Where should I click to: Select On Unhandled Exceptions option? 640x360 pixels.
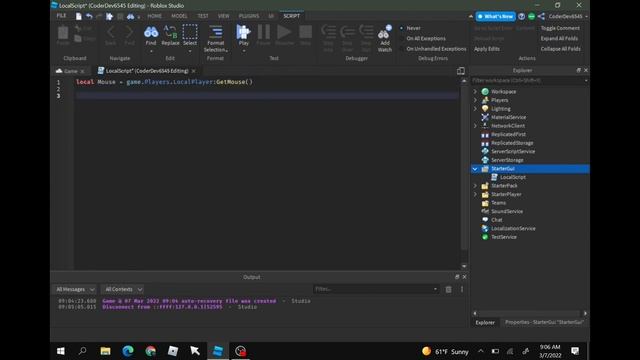[436, 49]
